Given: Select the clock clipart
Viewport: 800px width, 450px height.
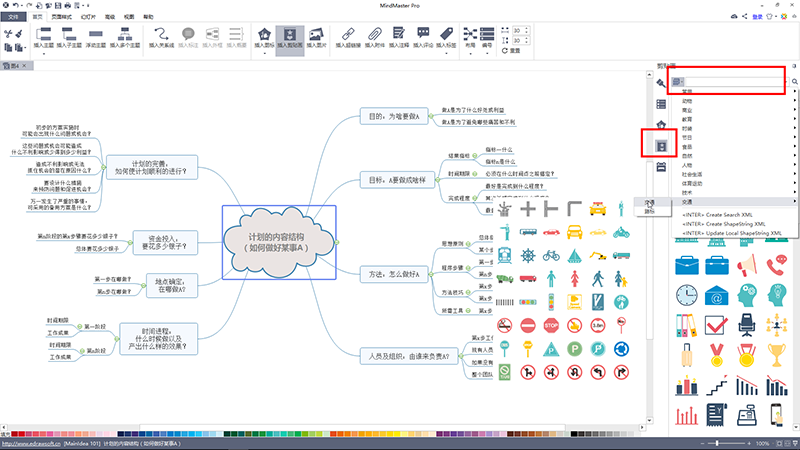Looking at the screenshot, I should pyautogui.click(x=687, y=295).
